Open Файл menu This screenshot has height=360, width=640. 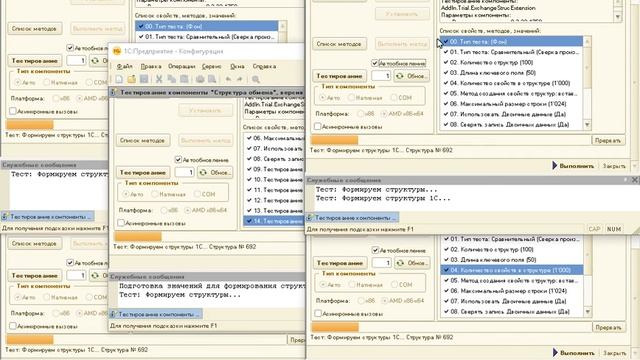(x=124, y=66)
